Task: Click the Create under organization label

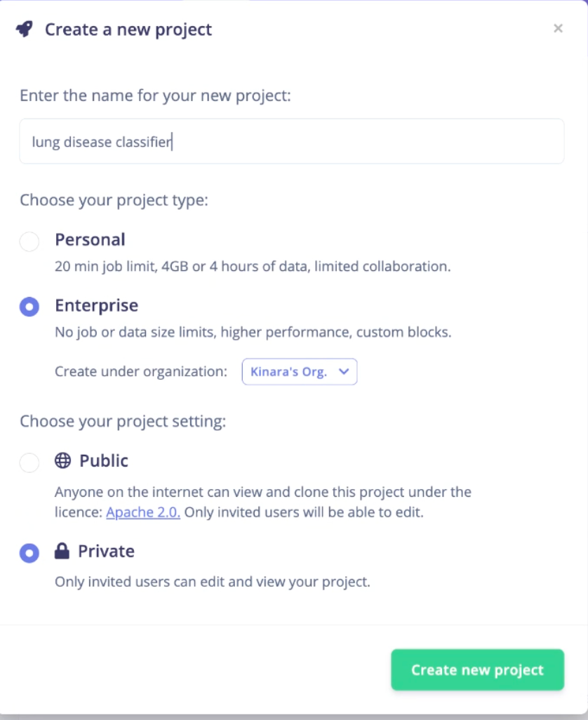Action: (141, 371)
